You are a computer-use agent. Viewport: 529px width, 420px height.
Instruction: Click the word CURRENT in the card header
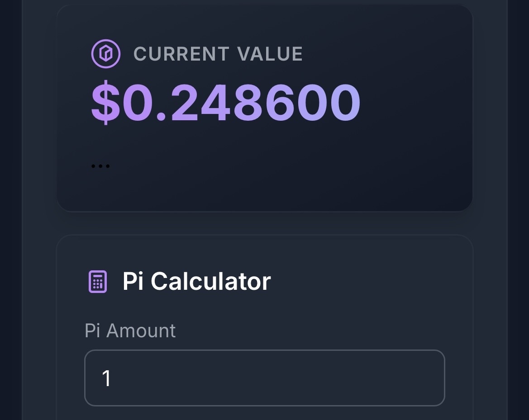(x=181, y=54)
